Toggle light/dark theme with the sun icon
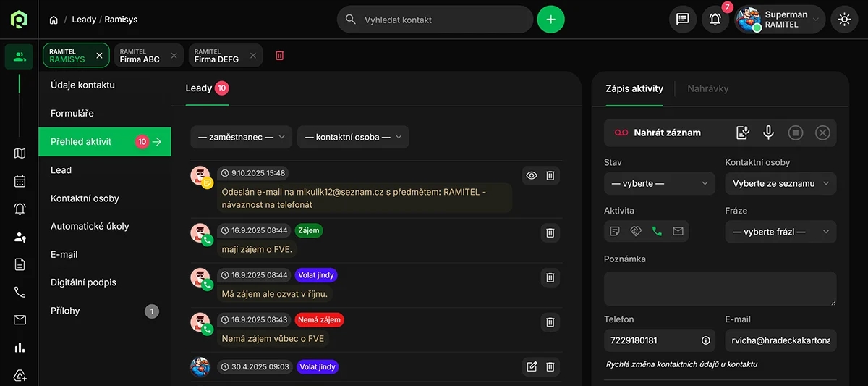Viewport: 868px width, 386px height. pyautogui.click(x=844, y=20)
